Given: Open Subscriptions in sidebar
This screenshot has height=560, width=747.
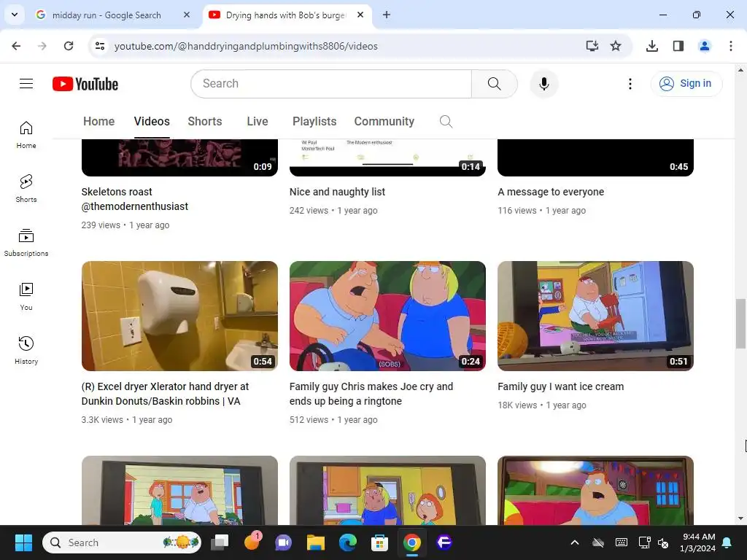Looking at the screenshot, I should (x=26, y=242).
